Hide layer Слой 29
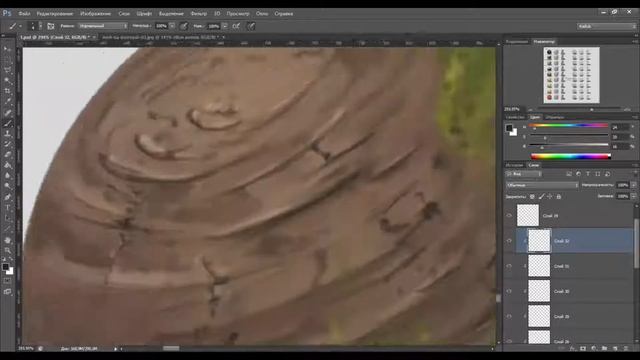This screenshot has width=640, height=360. [x=509, y=316]
